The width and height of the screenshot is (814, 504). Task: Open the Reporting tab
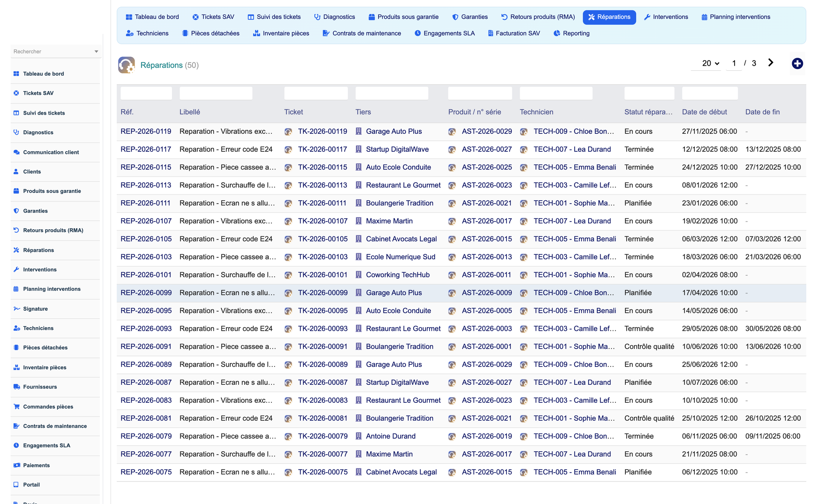coord(571,33)
